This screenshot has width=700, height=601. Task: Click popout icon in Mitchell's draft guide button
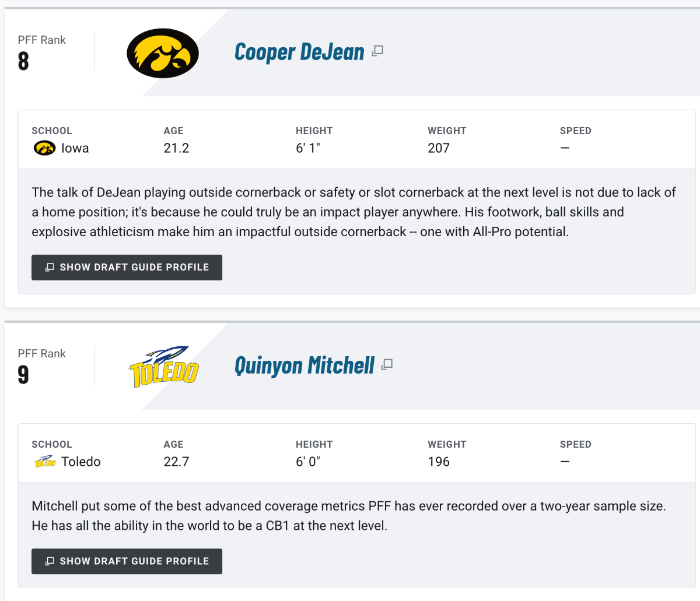[50, 561]
